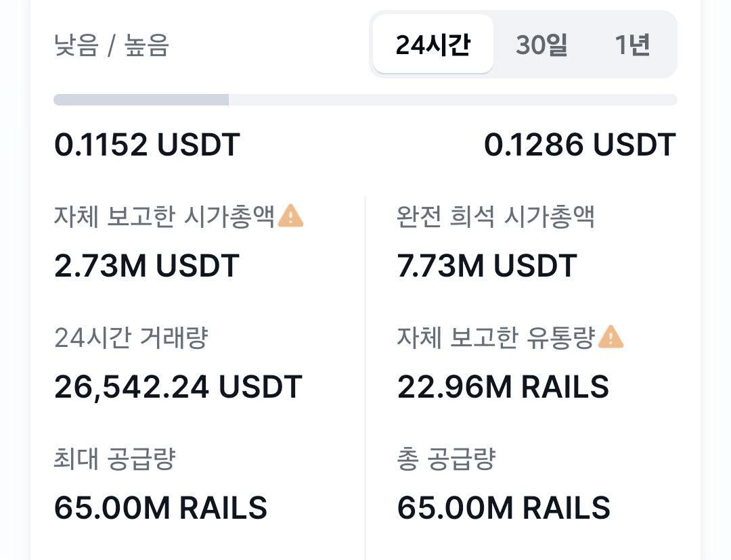
Task: Switch to the 30일 tab
Action: 541,45
